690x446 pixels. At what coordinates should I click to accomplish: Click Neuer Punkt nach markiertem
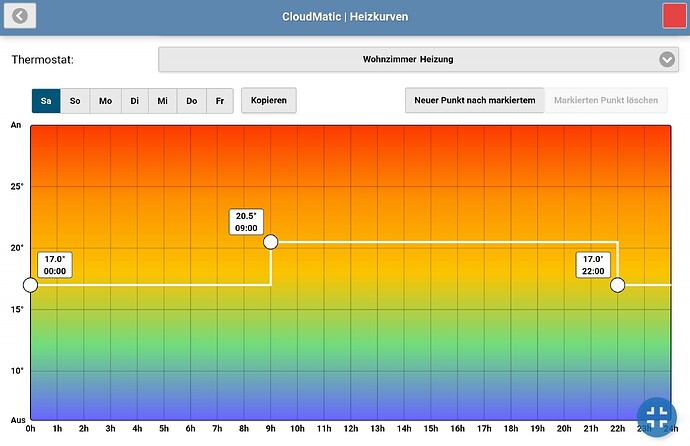(x=474, y=101)
